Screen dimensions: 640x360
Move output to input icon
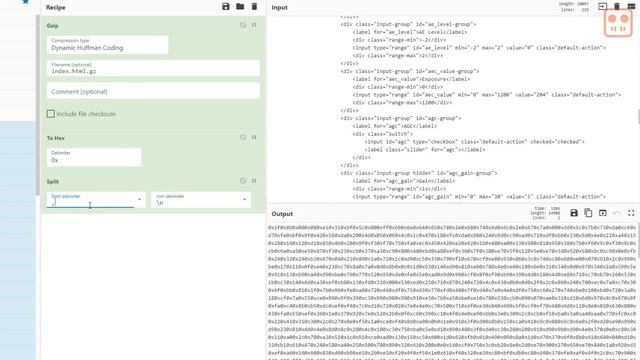click(x=602, y=213)
